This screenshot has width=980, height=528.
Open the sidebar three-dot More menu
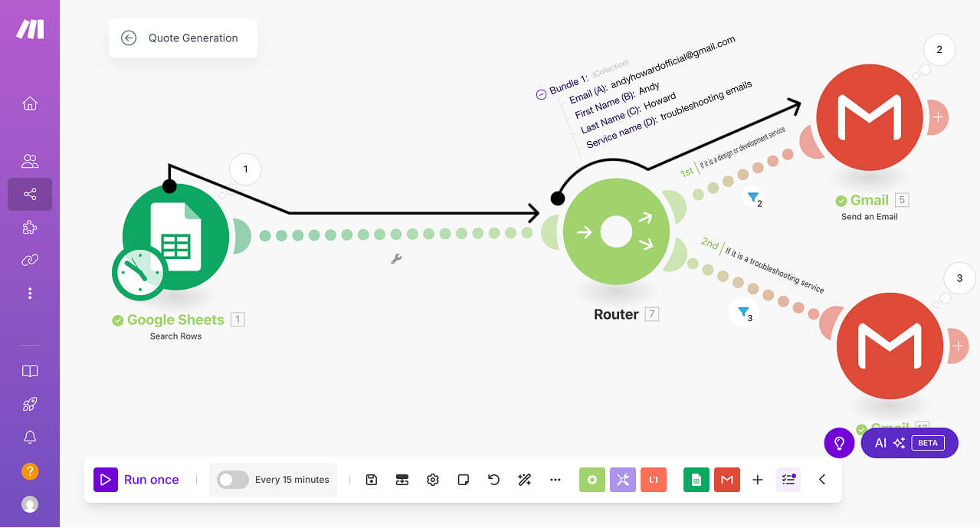coord(30,294)
